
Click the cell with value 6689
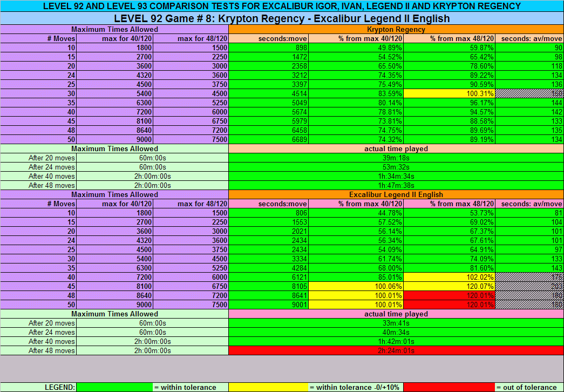point(268,140)
